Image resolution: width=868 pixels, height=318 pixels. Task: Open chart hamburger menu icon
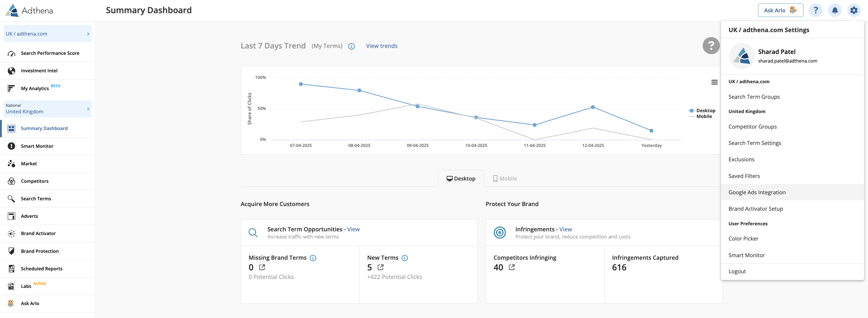(x=714, y=82)
